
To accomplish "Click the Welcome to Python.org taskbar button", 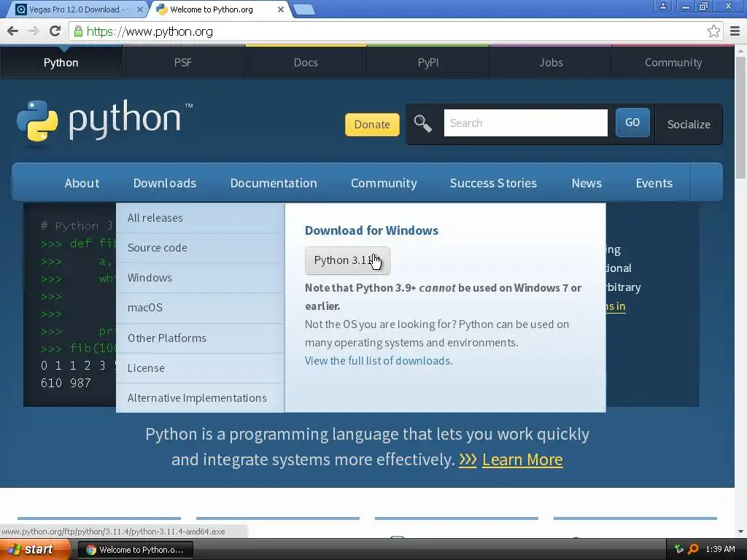I will 135,550.
